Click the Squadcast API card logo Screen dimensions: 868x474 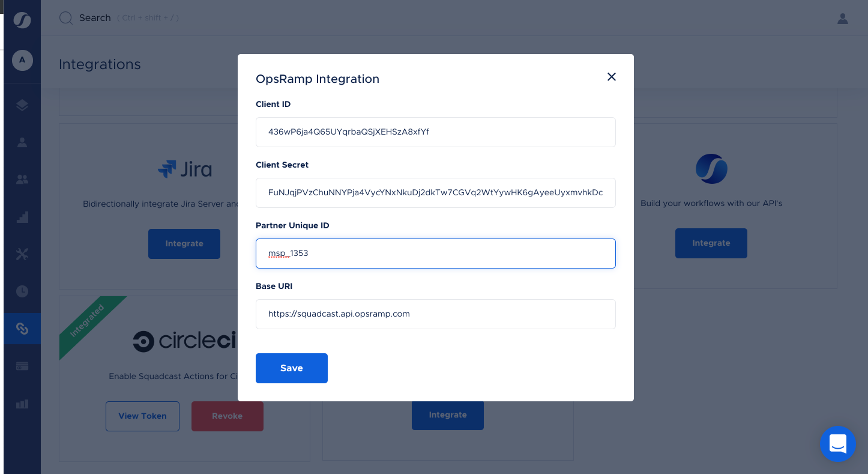click(x=711, y=169)
